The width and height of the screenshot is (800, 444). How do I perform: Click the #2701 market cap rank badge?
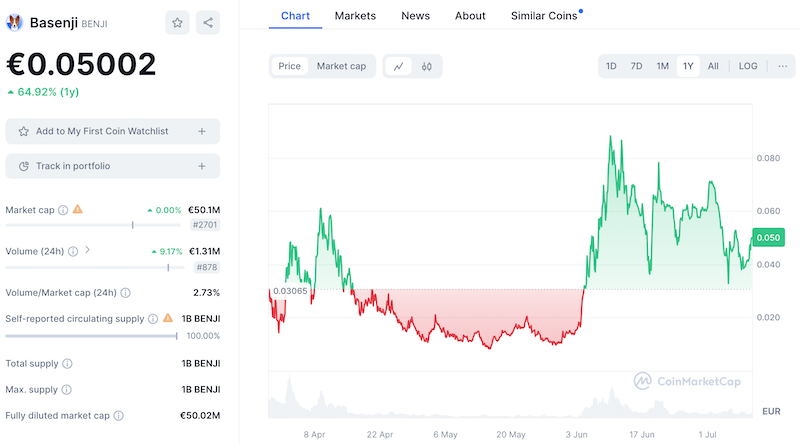coord(205,225)
